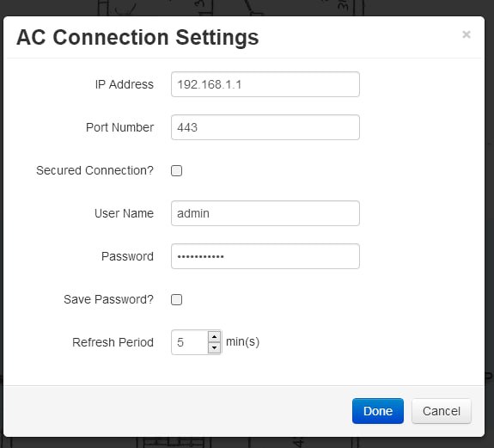Dismiss dialog using Cancel button
494x448 pixels.
pyautogui.click(x=442, y=411)
